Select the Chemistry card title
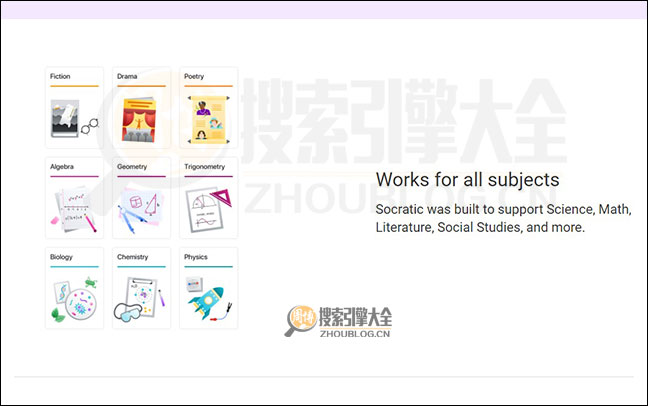The height and width of the screenshot is (406, 648). coord(132,257)
